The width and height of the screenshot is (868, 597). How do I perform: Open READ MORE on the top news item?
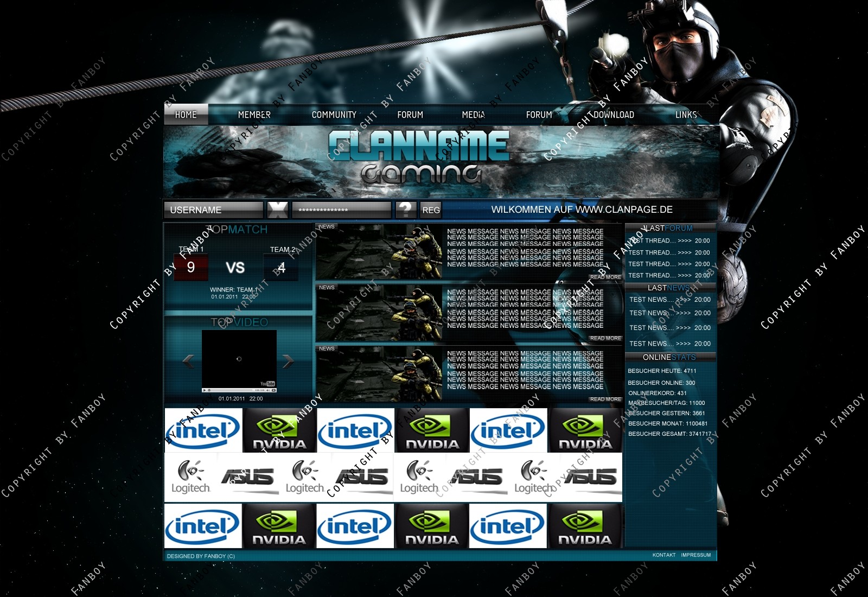point(605,277)
